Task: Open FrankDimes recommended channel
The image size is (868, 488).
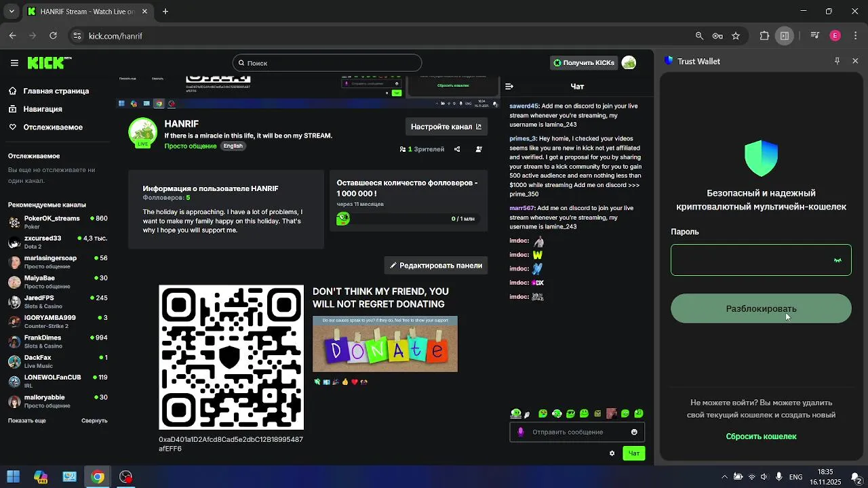Action: [58, 342]
